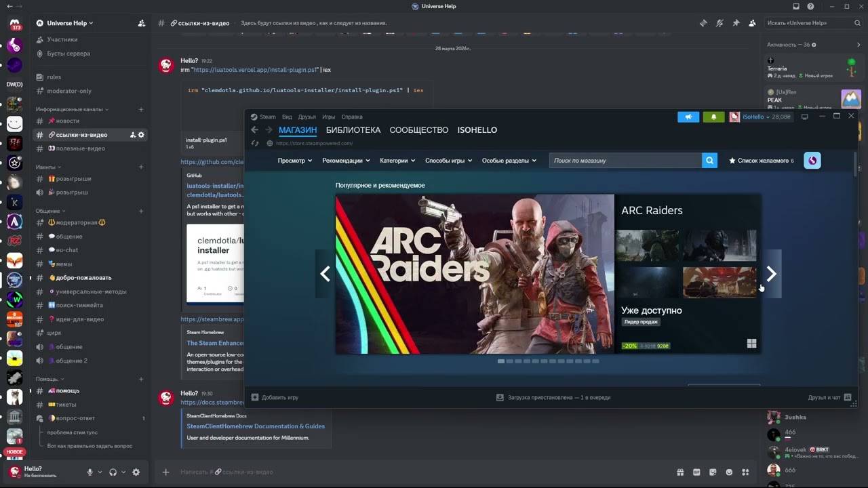
Task: Open Список желаемого wishlist link
Action: point(761,161)
